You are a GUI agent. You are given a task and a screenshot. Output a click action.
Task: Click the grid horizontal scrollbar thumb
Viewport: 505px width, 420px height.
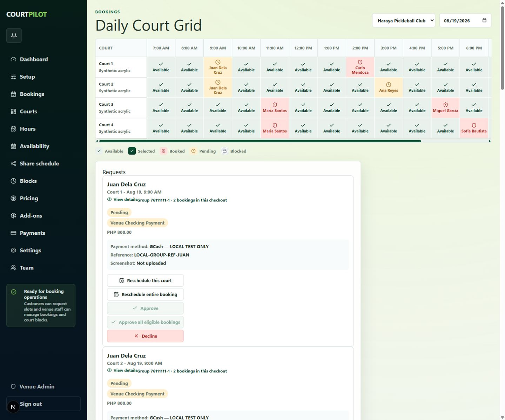[260, 141]
